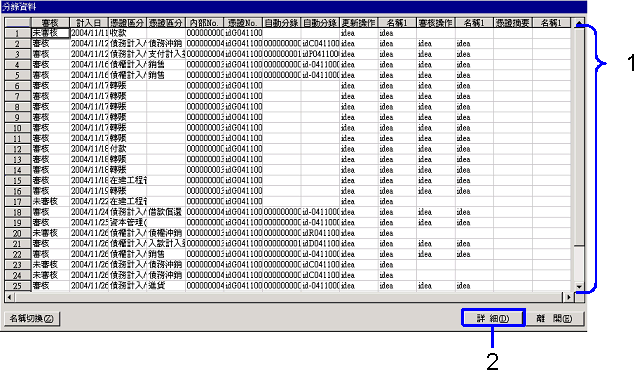Click the 付款 cell in row 12
Screen dimensions: 638x377
click(x=127, y=149)
